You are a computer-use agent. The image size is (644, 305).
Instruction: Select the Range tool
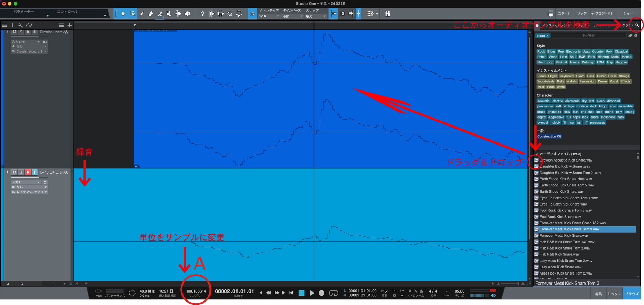[133, 14]
